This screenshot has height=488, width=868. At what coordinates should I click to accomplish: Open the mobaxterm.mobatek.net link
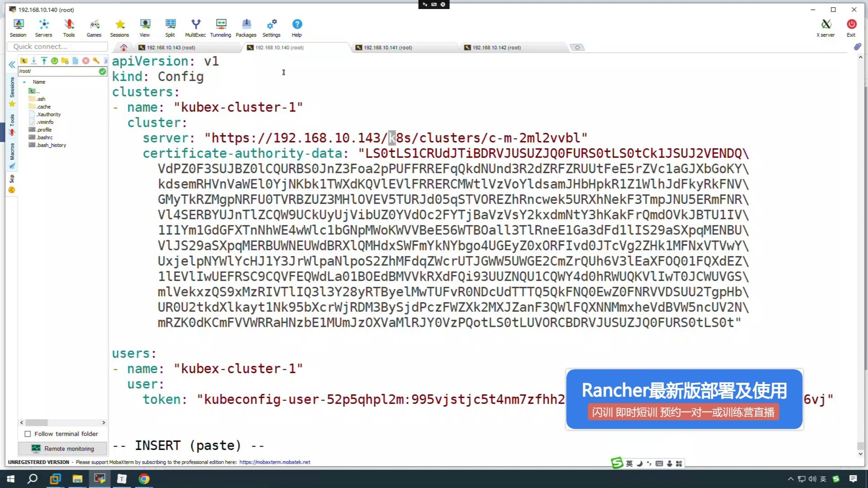click(275, 462)
